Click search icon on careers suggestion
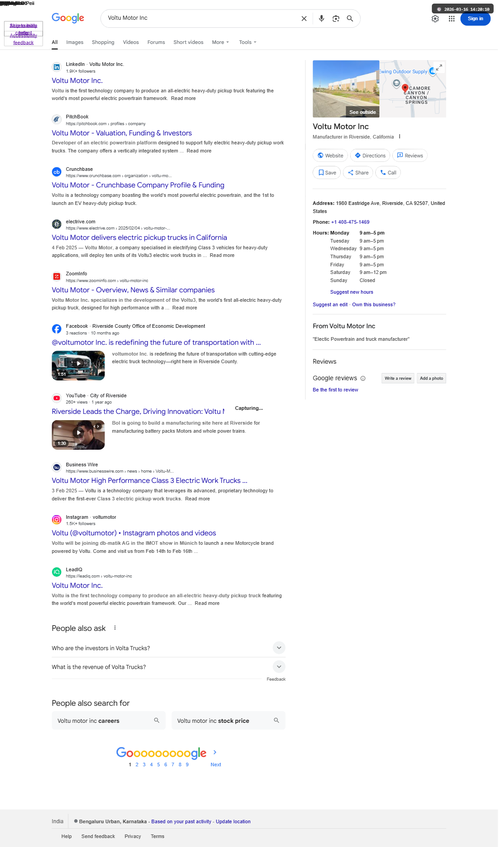Screen dimensions: 504x847 [x=156, y=720]
